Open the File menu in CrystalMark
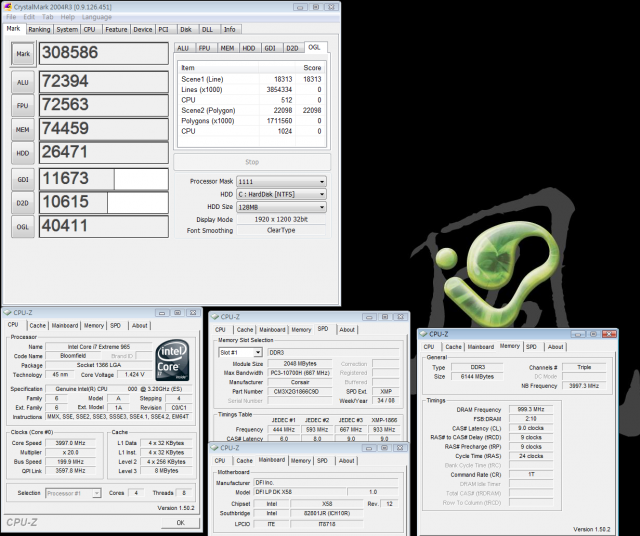Screen dimensions: 640x536 (x=11, y=17)
